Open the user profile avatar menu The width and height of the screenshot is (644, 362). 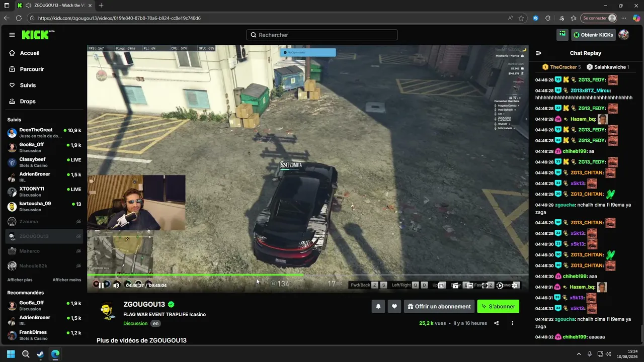pyautogui.click(x=624, y=35)
